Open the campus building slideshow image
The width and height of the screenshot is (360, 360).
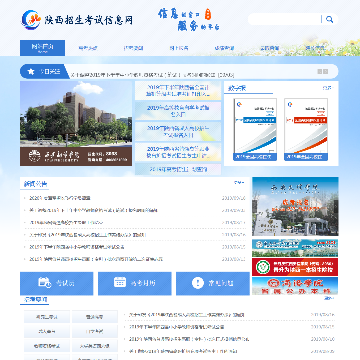click(76, 123)
